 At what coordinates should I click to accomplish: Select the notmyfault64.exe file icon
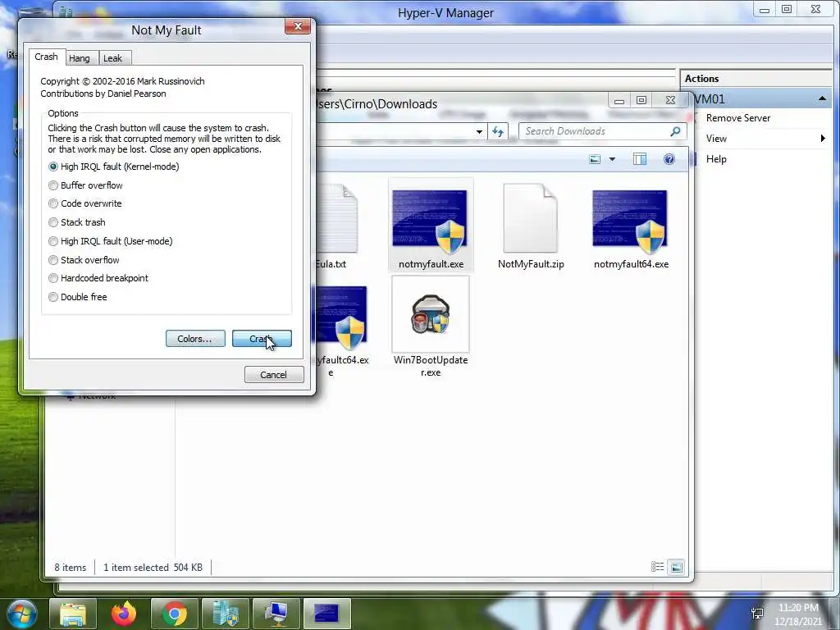point(631,225)
